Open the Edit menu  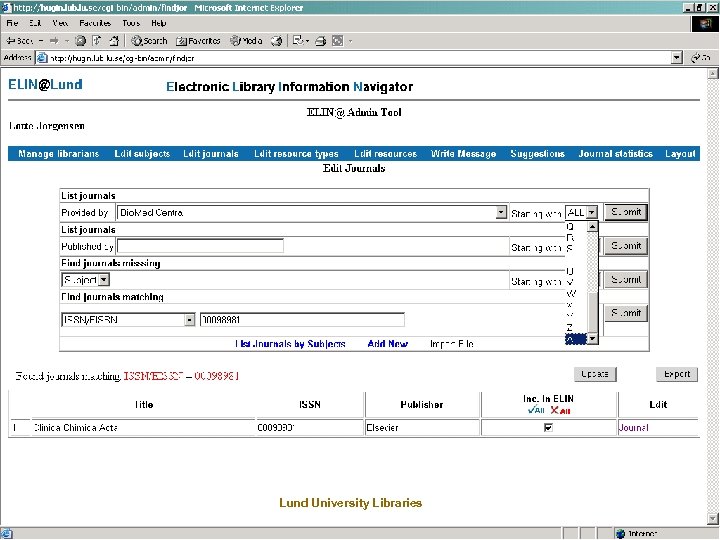point(35,23)
